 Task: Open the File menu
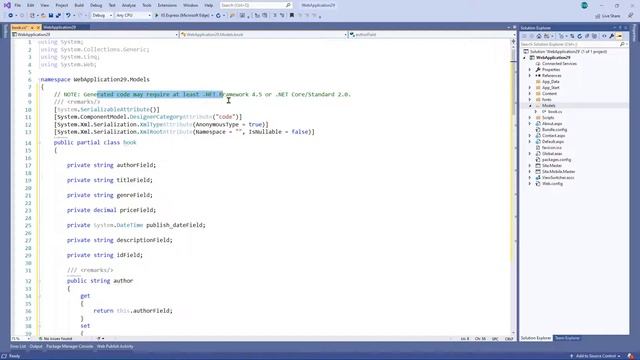[18, 5]
